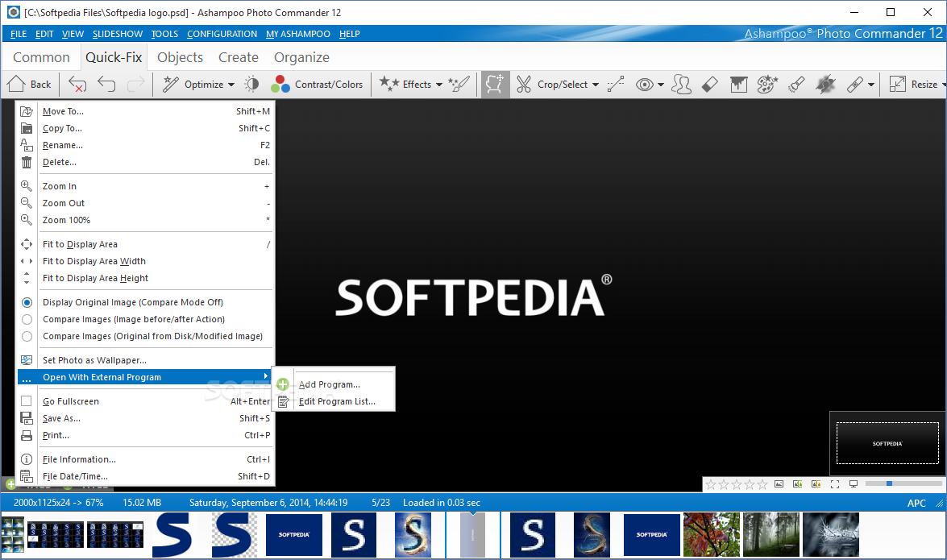Image resolution: width=947 pixels, height=560 pixels.
Task: Set rating to fifth star
Action: (x=762, y=484)
